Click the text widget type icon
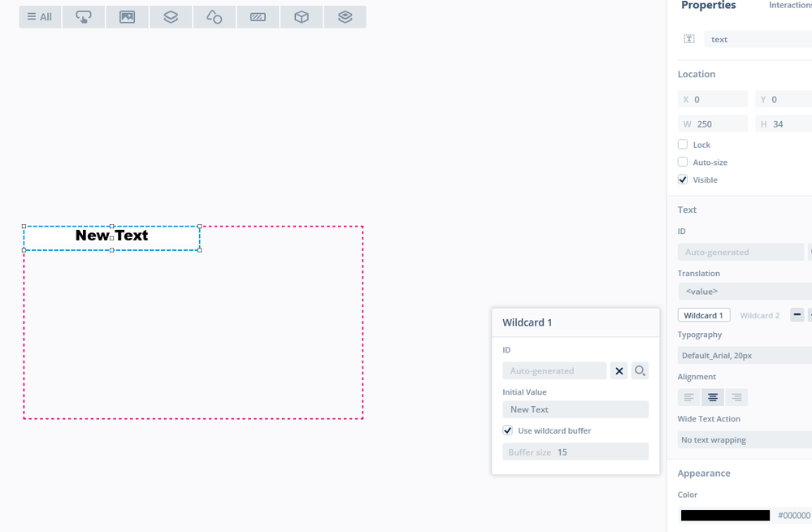812x532 pixels. (688, 39)
